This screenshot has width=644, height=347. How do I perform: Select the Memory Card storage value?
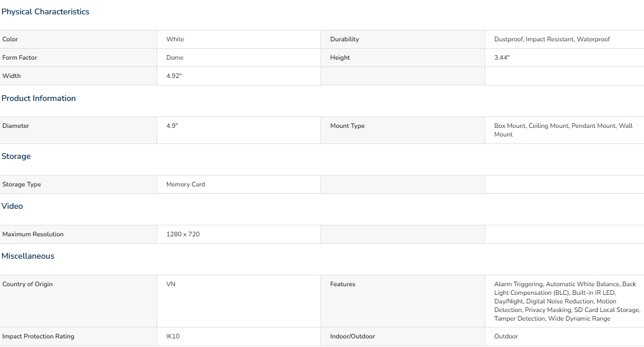coord(186,184)
